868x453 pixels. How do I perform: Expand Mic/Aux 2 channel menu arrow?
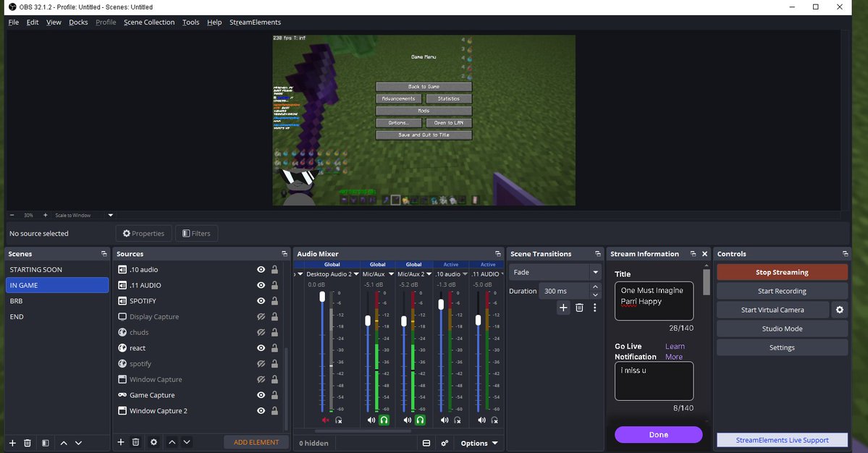[429, 274]
